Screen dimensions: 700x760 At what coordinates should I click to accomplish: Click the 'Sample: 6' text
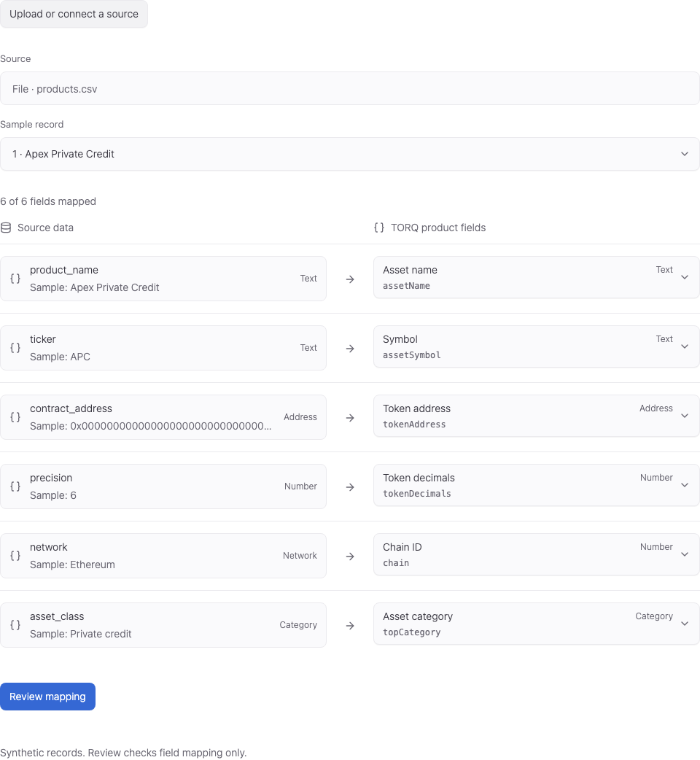[x=53, y=495]
